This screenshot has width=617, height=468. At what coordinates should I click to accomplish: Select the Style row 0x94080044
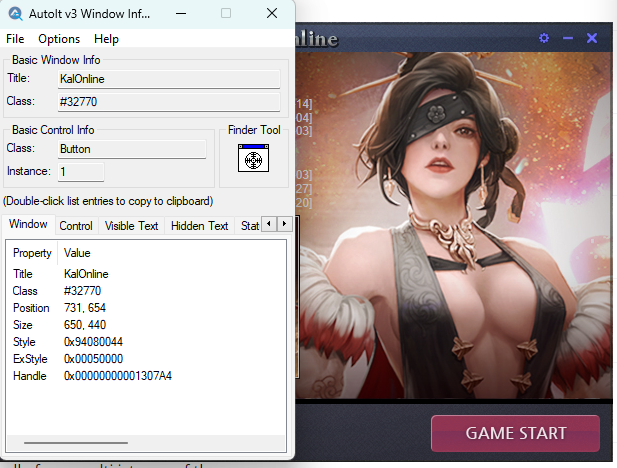(146, 342)
